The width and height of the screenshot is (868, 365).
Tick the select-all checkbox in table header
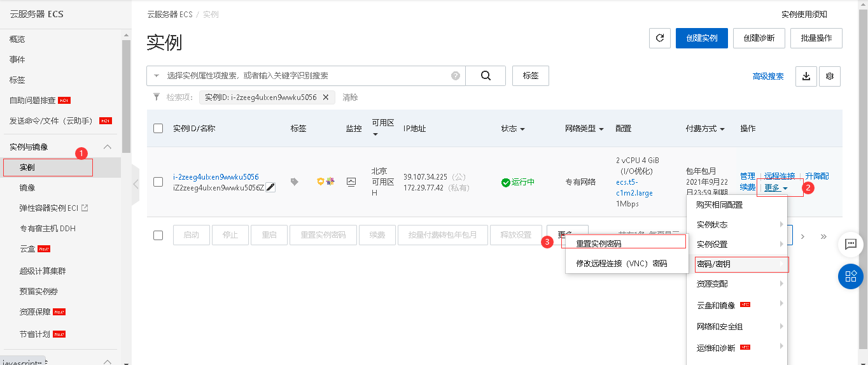158,129
